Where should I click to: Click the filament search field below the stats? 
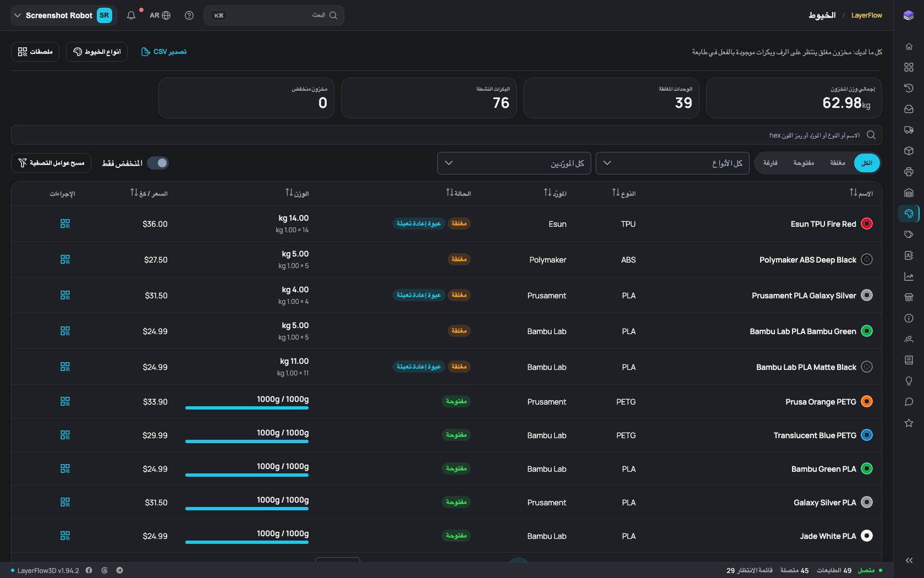click(447, 135)
